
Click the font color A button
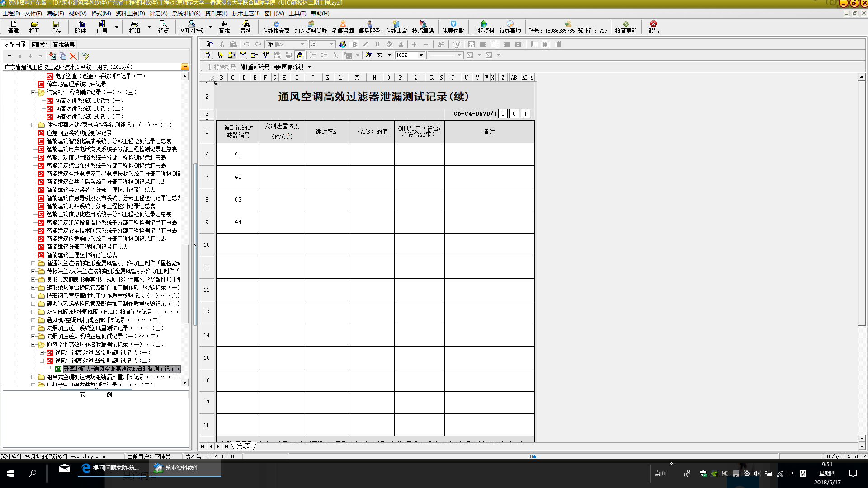coord(401,44)
